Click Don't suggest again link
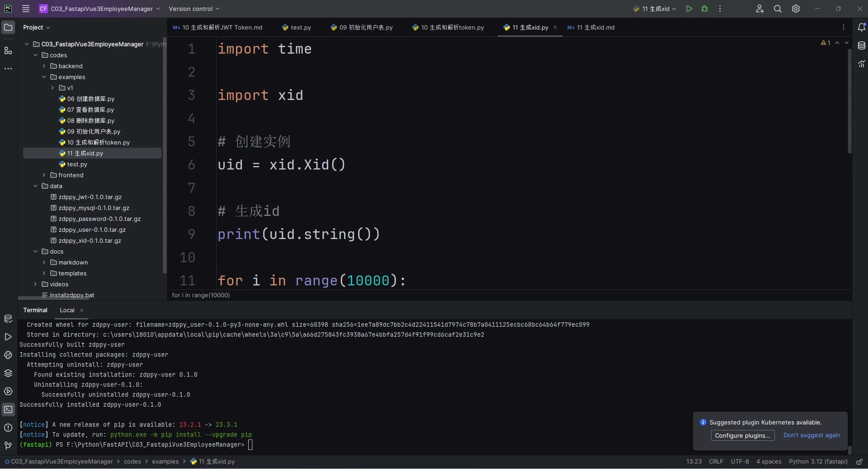868x469 pixels. click(x=811, y=435)
